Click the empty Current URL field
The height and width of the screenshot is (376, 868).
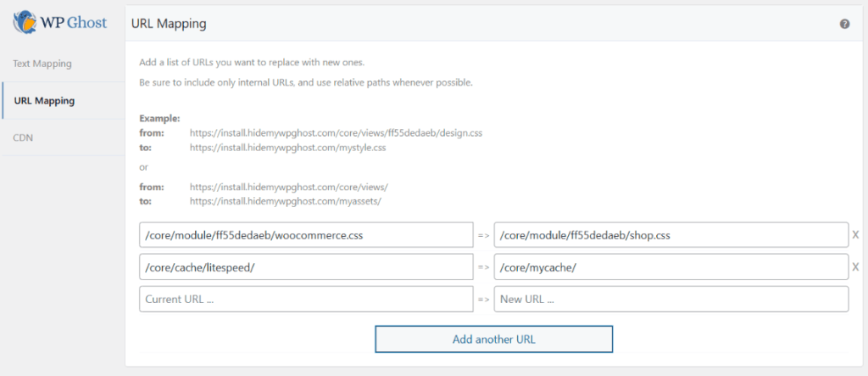(306, 299)
